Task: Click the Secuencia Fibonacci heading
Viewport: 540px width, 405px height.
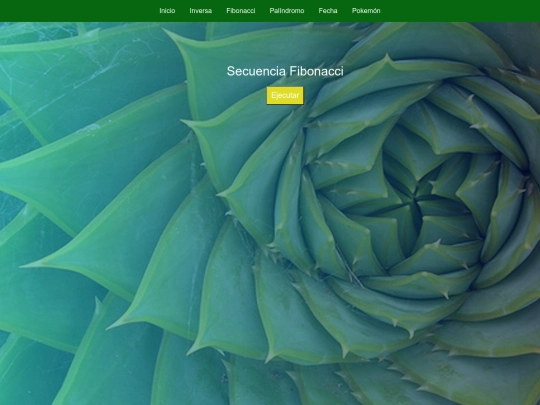Action: 285,71
